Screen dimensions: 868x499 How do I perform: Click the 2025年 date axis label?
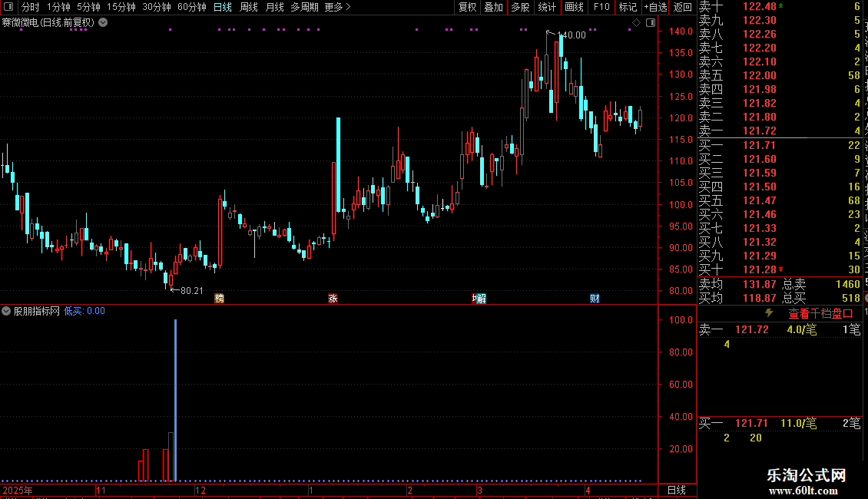coord(17,490)
